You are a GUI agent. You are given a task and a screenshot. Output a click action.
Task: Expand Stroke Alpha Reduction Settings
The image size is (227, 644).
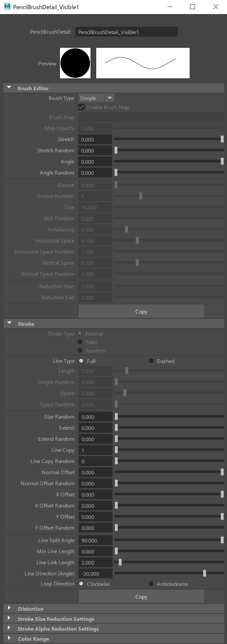[x=9, y=628]
